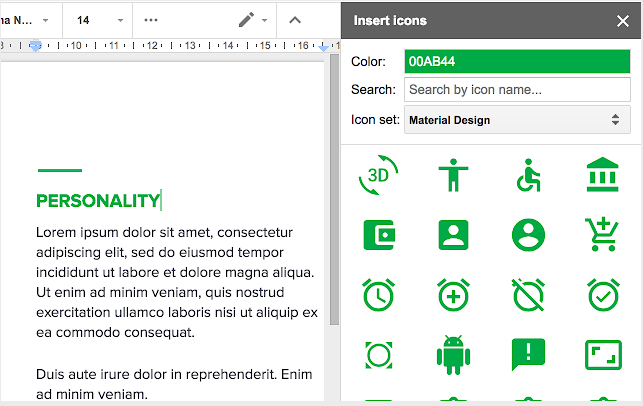The height and width of the screenshot is (406, 643).
Task: Insert the account balance bank icon
Action: pos(603,176)
